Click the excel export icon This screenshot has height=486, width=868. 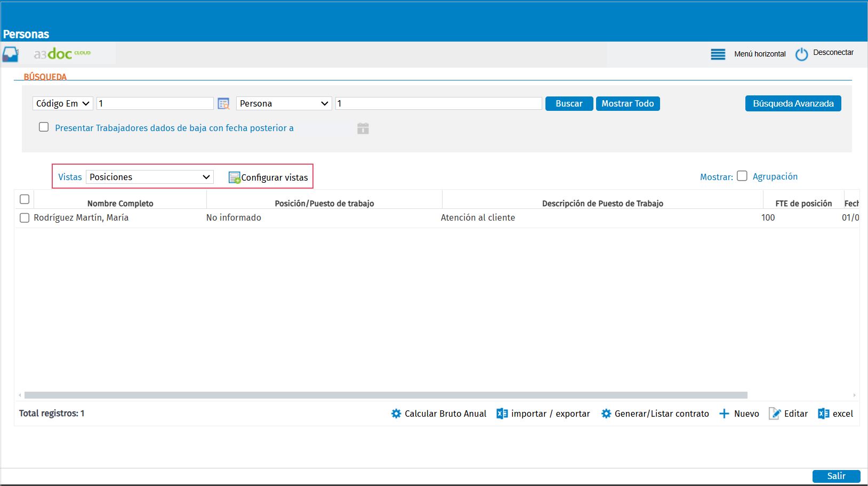coord(824,414)
